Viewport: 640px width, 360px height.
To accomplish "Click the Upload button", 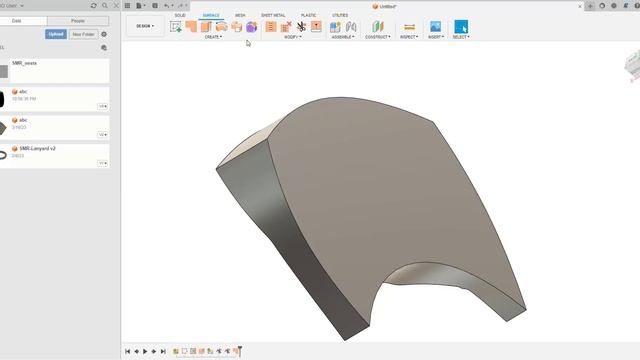I will coord(56,34).
